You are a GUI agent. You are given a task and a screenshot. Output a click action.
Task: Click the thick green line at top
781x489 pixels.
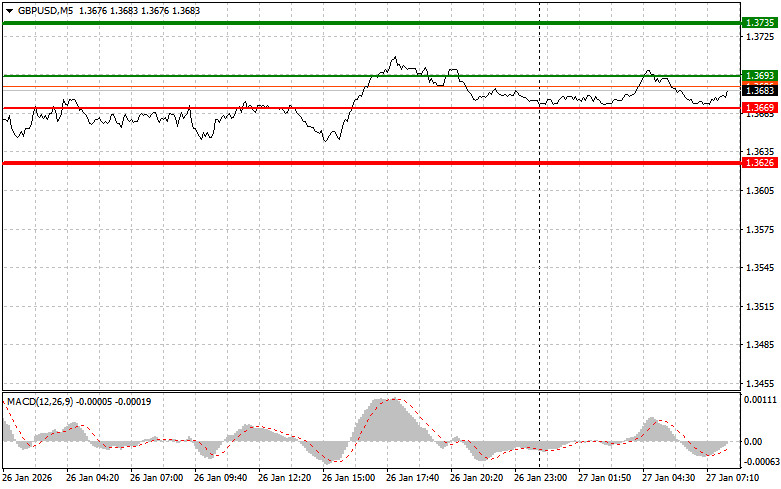point(370,22)
